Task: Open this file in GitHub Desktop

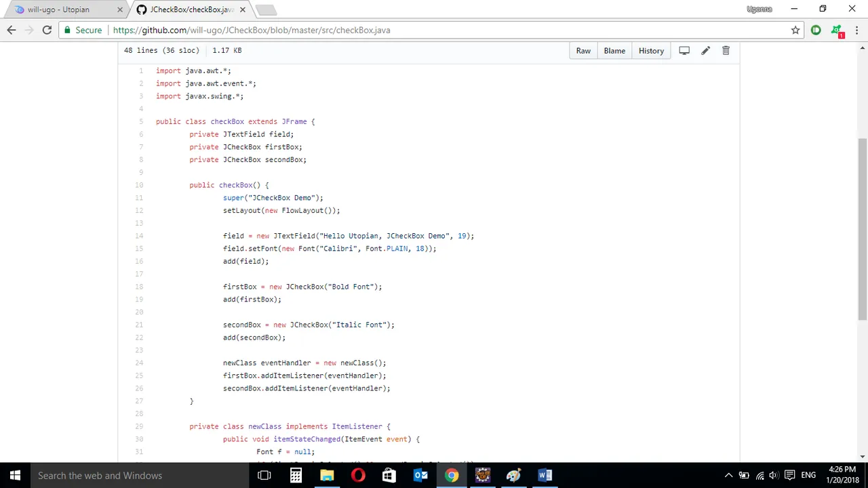Action: pyautogui.click(x=684, y=51)
